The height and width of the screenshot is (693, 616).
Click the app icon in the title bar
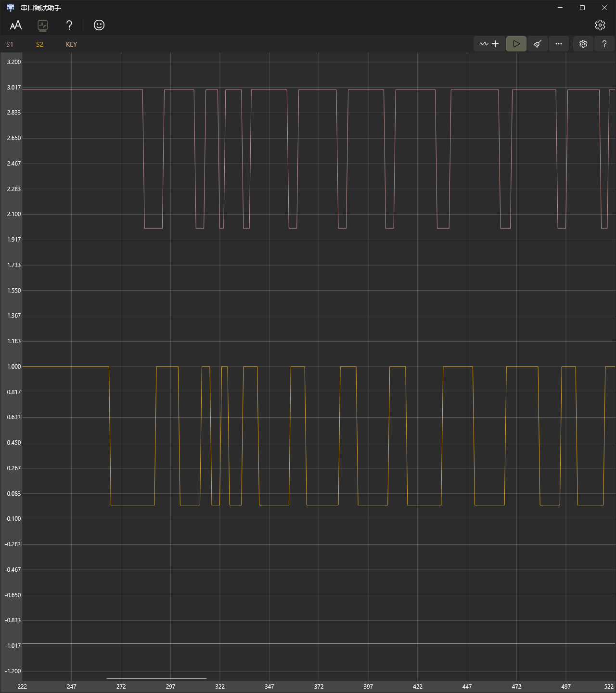click(x=11, y=8)
